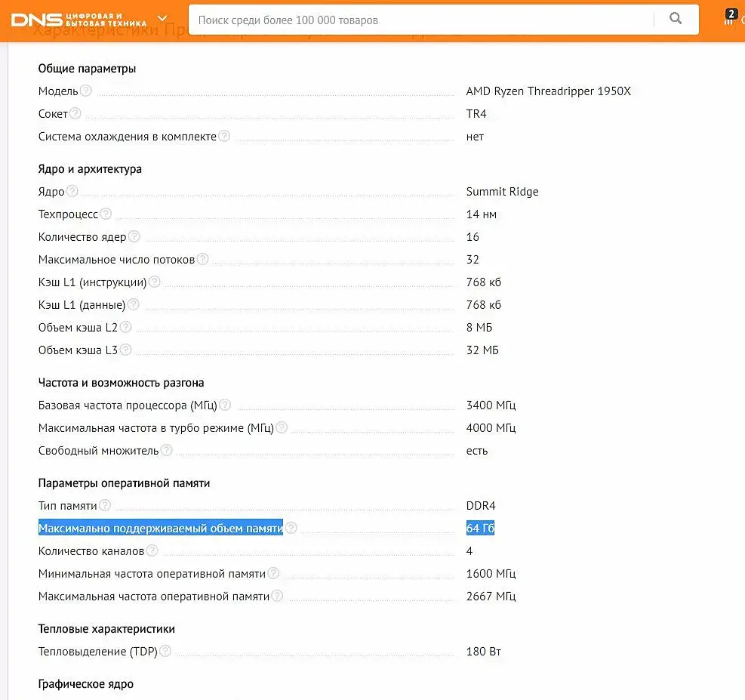Image resolution: width=745 pixels, height=700 pixels.
Task: Show hint for Количество ядер
Action: pos(134,236)
